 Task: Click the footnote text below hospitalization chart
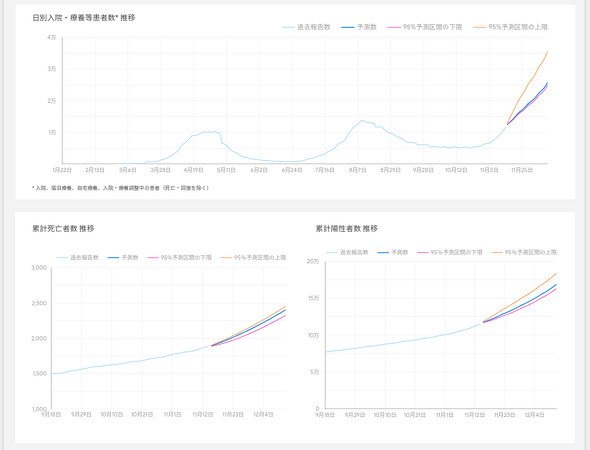pos(120,188)
